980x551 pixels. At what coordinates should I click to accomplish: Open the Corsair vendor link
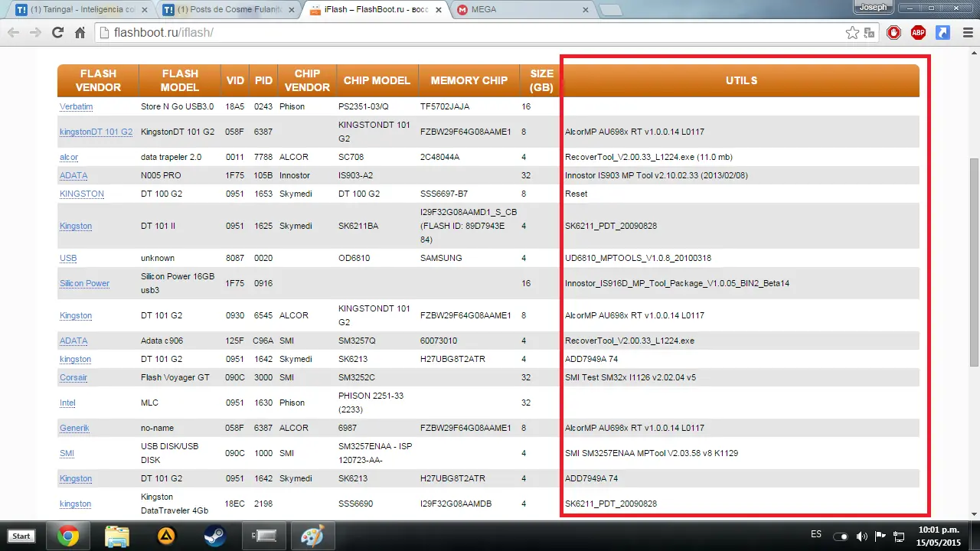pyautogui.click(x=73, y=377)
